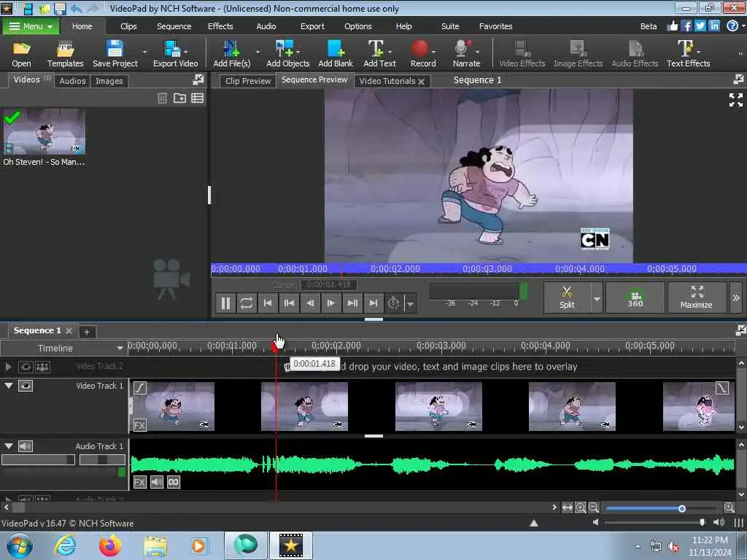The height and width of the screenshot is (560, 747).
Task: Toggle the 360 preview button
Action: click(x=635, y=297)
